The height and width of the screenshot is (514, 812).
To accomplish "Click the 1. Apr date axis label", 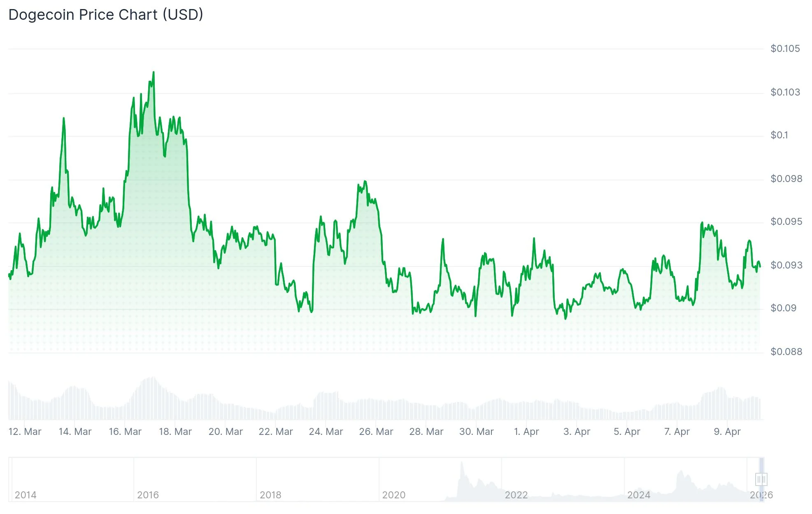I will click(x=526, y=432).
